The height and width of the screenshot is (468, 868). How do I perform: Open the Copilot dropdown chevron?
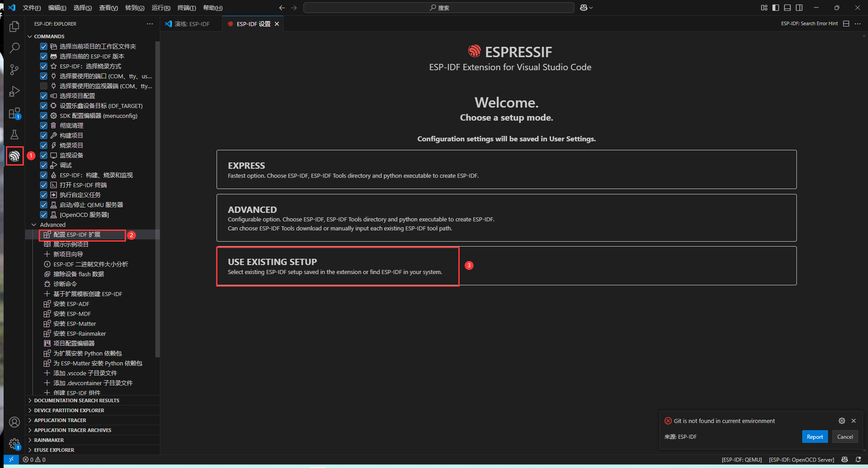pyautogui.click(x=591, y=8)
